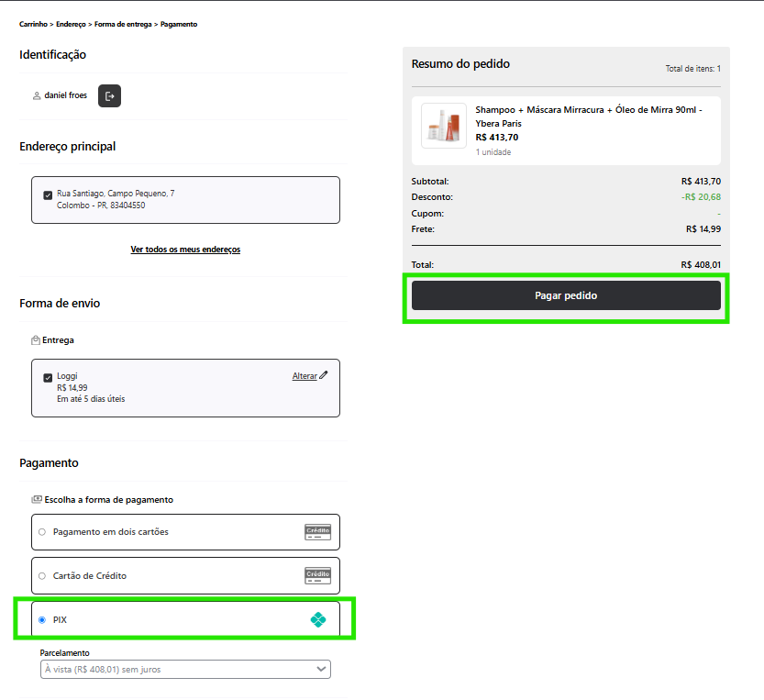
Task: Click the discount value -R$ 20,68
Action: click(701, 197)
